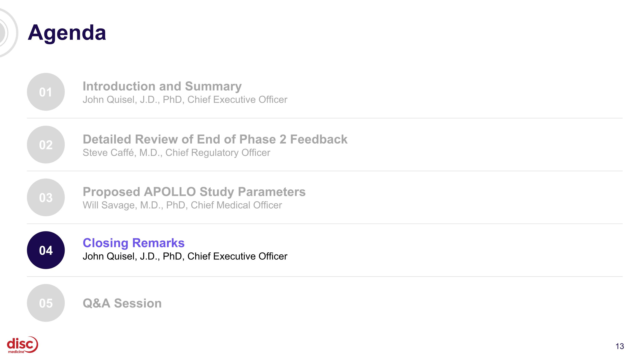Click the 05 numbered circle
644x362 pixels.
point(46,303)
